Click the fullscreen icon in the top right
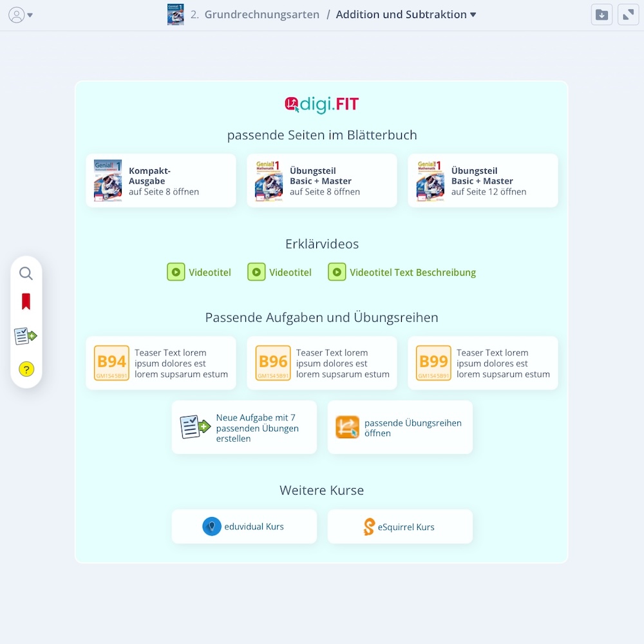The image size is (644, 644). coord(628,14)
